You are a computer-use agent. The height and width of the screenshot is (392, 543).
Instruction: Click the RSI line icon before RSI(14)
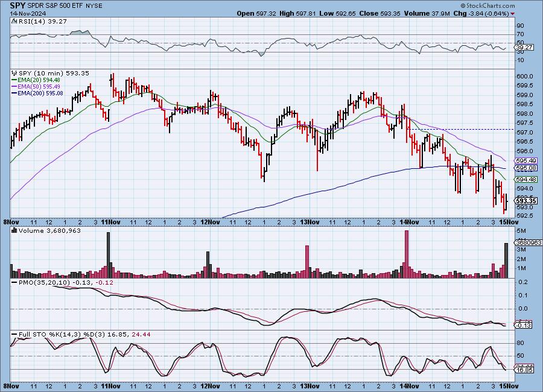[14, 21]
